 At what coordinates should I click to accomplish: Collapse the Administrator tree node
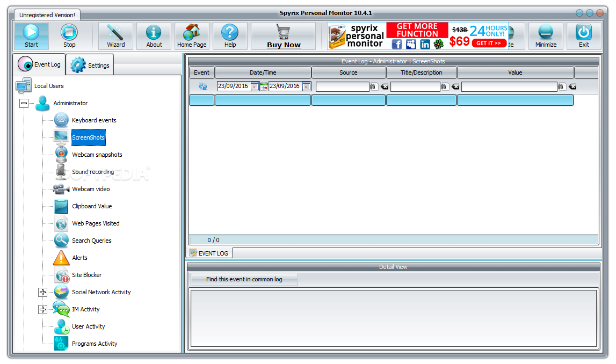point(24,103)
